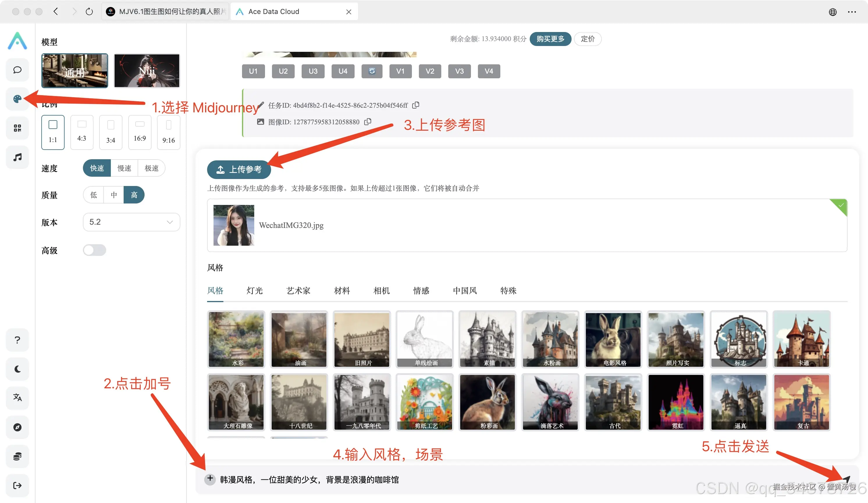Click the regenerate refresh button
Screen dimensions: 868x503
(x=372, y=71)
